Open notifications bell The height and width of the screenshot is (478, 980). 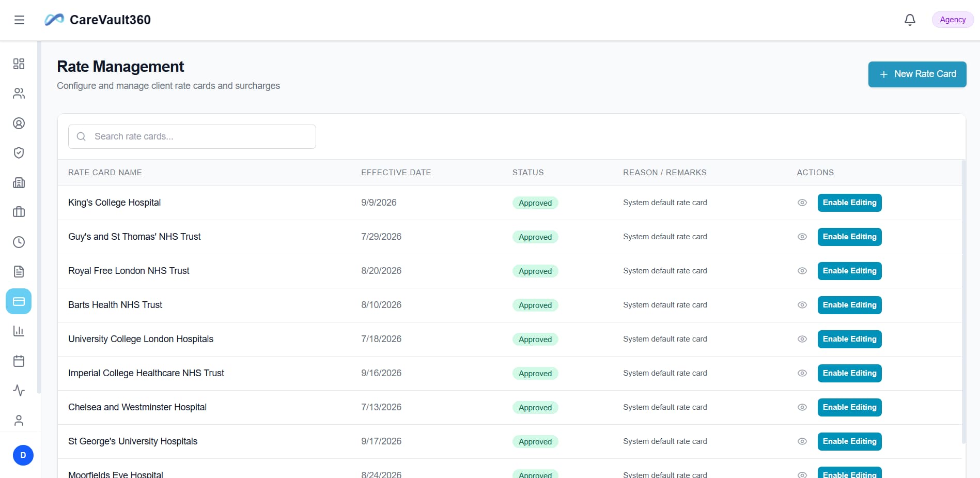click(x=910, y=20)
